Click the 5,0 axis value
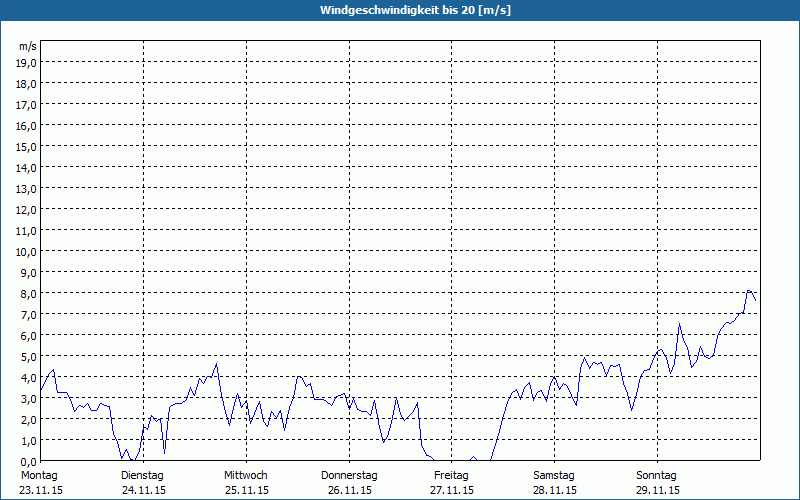This screenshot has width=800, height=500. click(x=29, y=357)
